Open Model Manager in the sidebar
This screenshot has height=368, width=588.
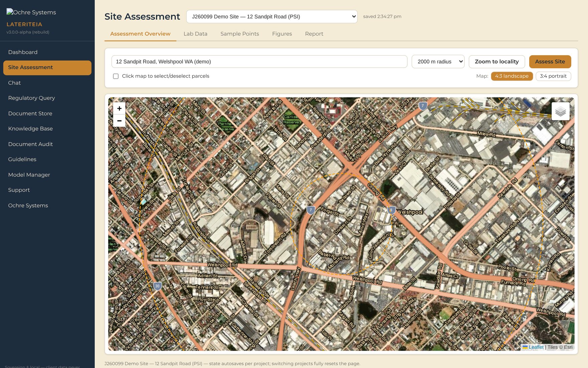click(x=47, y=175)
